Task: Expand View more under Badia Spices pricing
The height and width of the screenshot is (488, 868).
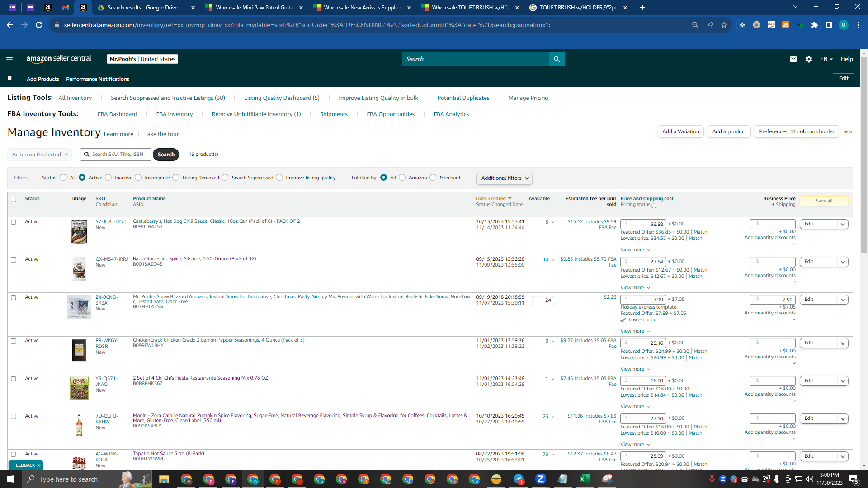Action: tap(635, 287)
